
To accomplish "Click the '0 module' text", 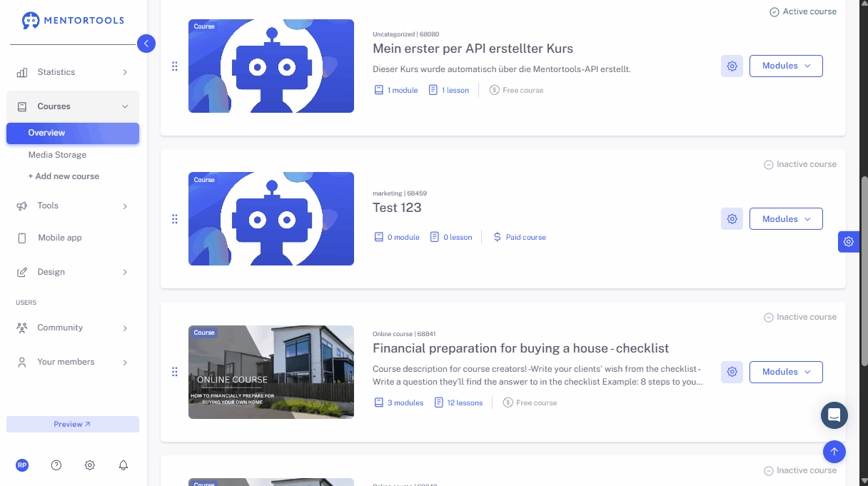I will tap(403, 238).
